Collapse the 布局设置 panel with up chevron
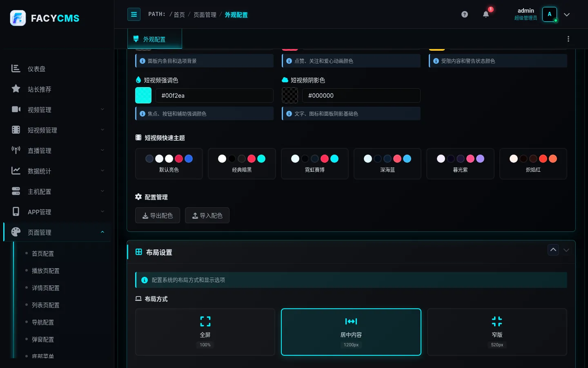 click(x=553, y=250)
